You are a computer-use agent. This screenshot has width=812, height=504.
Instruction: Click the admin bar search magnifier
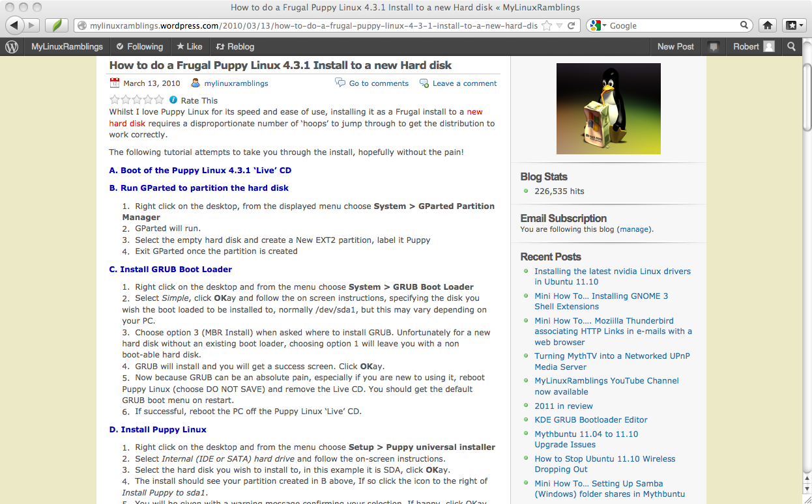point(791,46)
